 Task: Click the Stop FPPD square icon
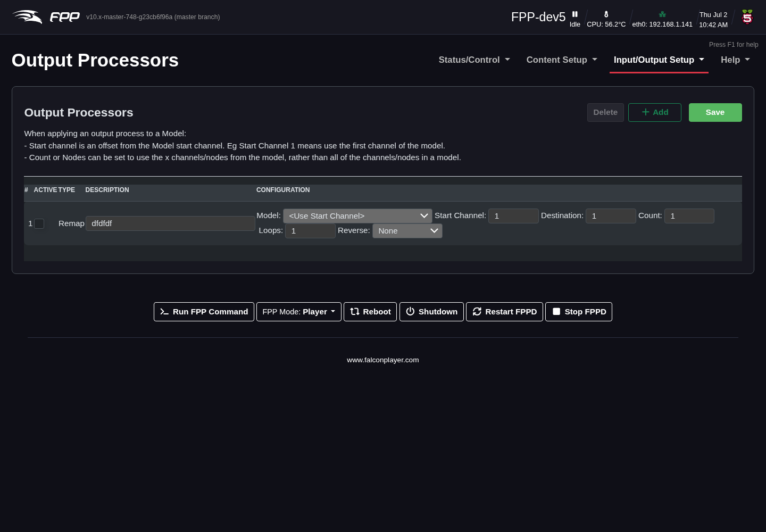tap(556, 312)
